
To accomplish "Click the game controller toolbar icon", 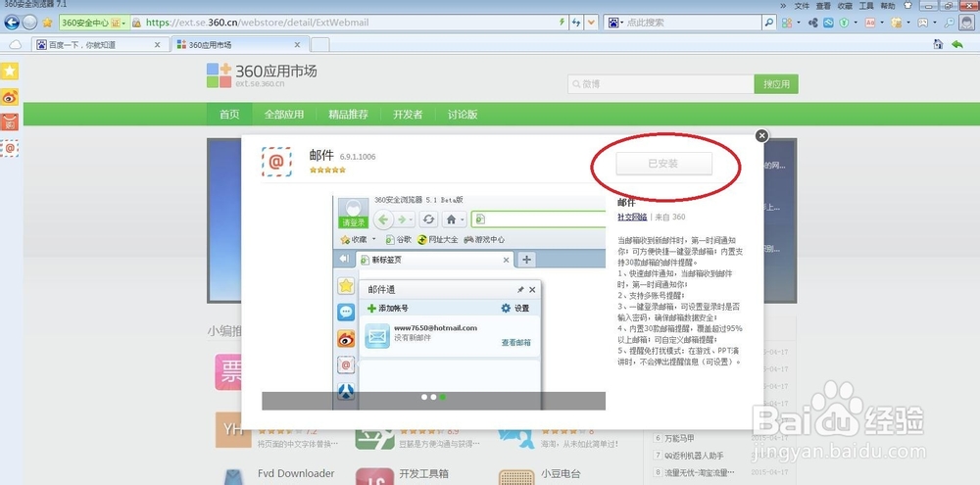I will (x=922, y=23).
